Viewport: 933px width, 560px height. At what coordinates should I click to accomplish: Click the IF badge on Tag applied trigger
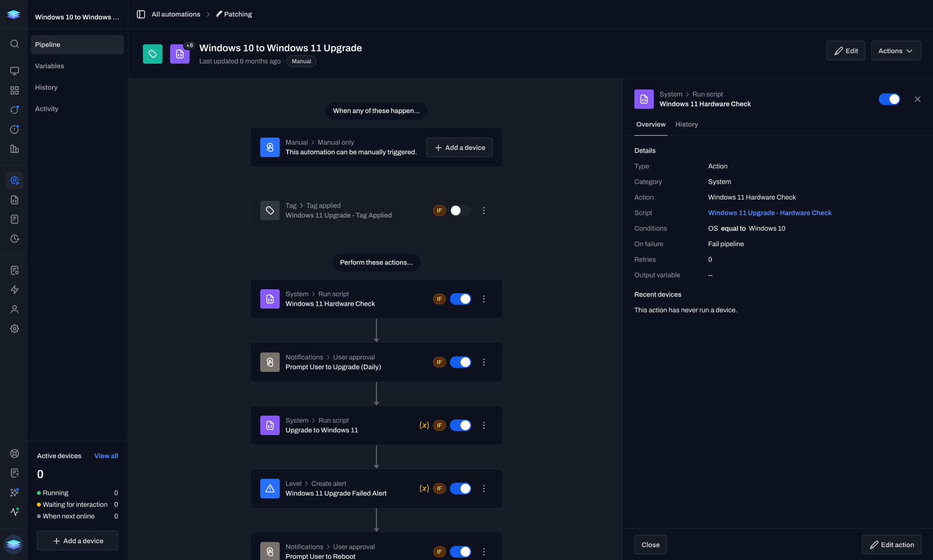pos(439,210)
